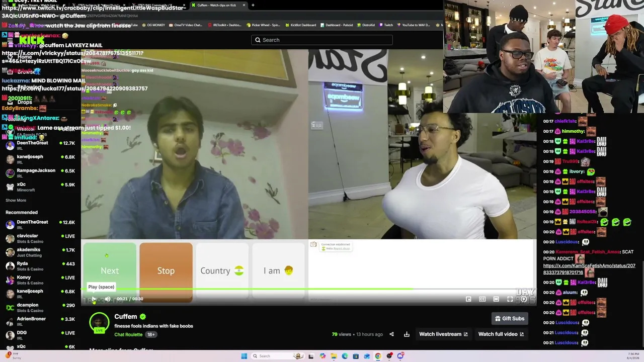
Task: Open akademiks channel in Recommended
Action: 40,252
